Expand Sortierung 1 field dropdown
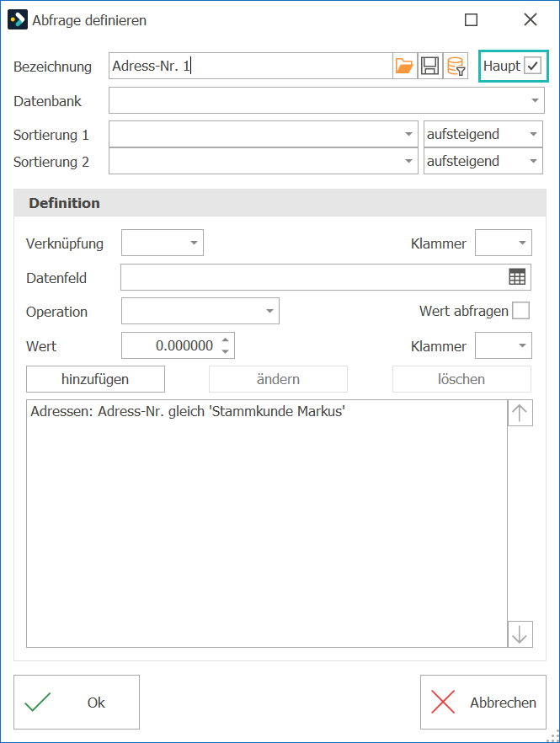This screenshot has width=560, height=743. 264,134
